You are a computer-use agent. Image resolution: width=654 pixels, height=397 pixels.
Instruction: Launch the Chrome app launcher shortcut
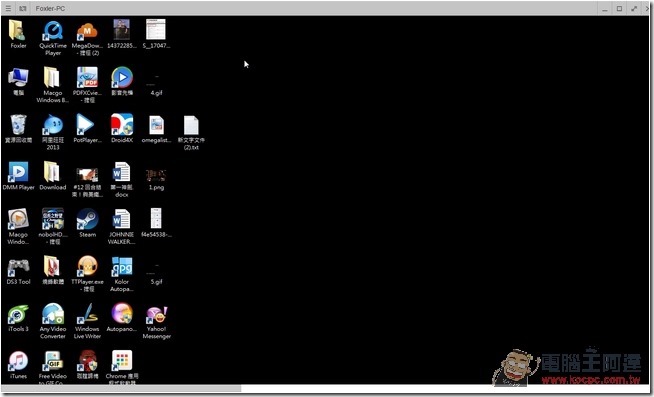(x=122, y=361)
